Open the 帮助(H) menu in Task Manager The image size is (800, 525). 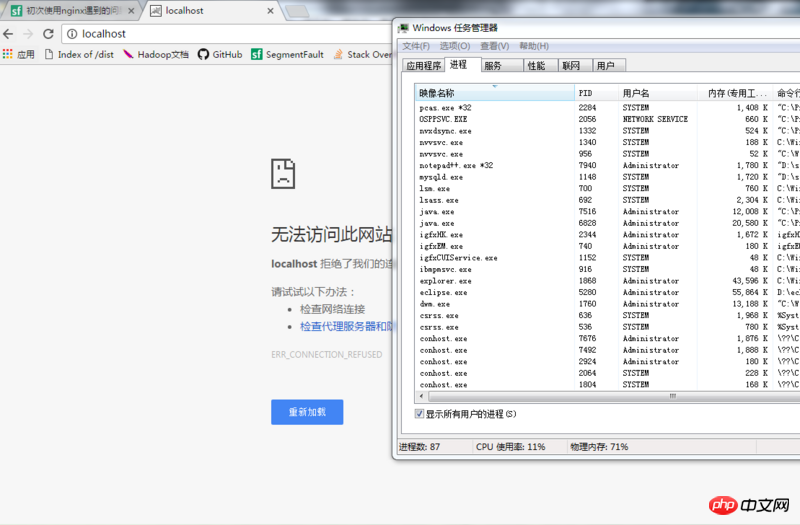(x=534, y=46)
